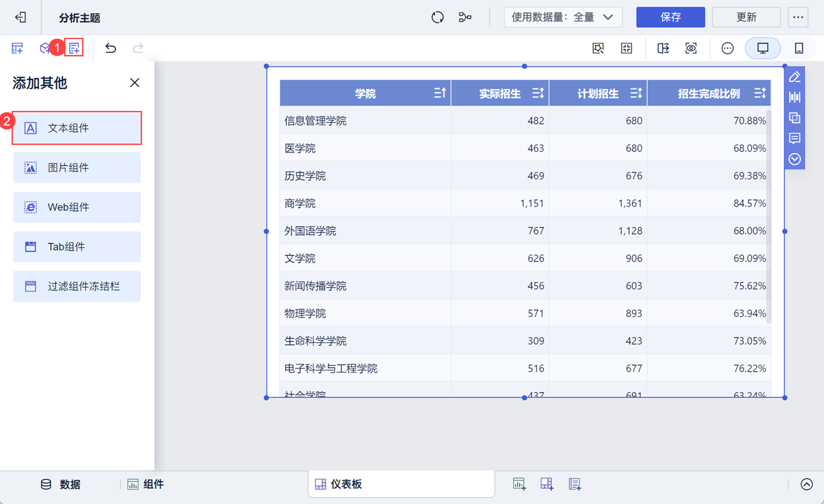Select the 文学院 cell
This screenshot has width=824, height=504.
coord(365,258)
